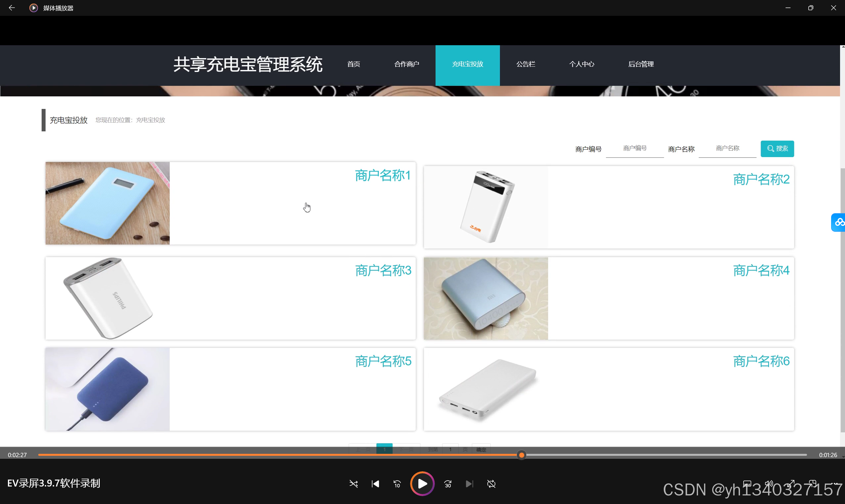This screenshot has height=504, width=845.
Task: Switch to the 公告栏 menu item
Action: click(526, 64)
